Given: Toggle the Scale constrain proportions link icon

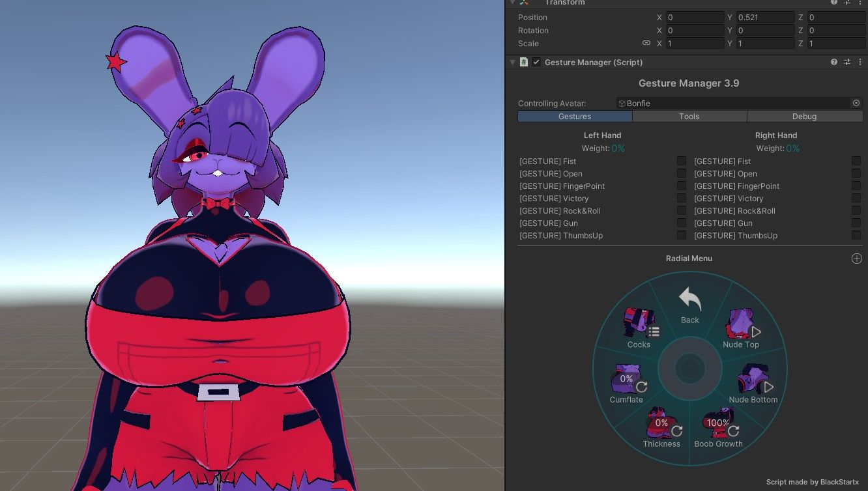Looking at the screenshot, I should pos(646,43).
